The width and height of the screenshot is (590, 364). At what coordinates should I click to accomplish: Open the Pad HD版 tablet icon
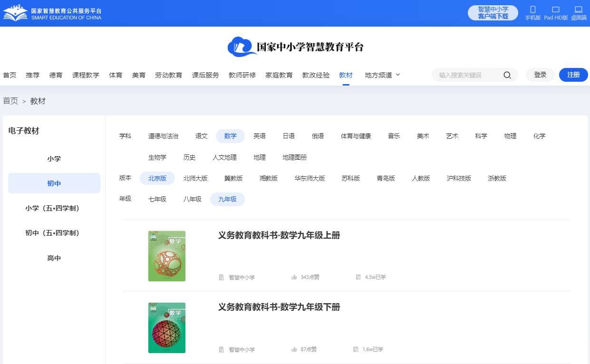click(x=556, y=10)
